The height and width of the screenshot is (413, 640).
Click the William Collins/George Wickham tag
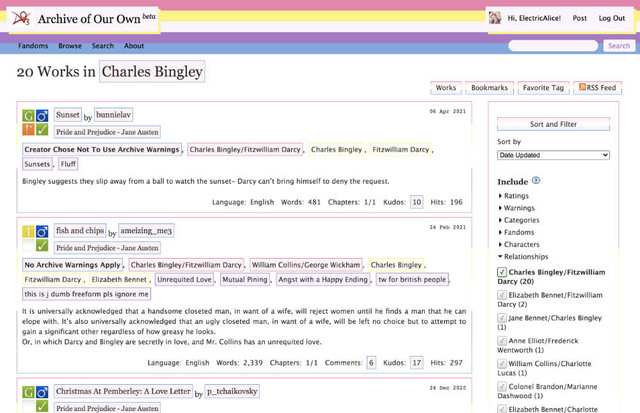point(306,265)
